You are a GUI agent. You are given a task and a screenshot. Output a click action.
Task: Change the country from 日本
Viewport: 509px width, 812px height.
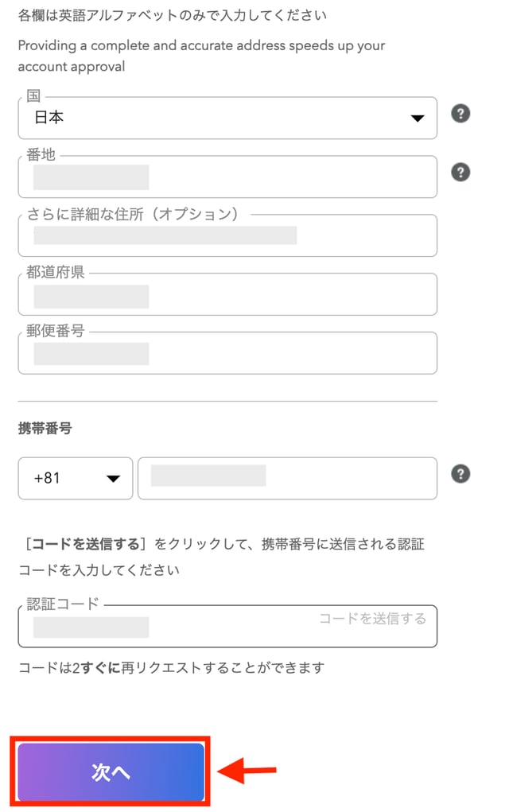click(x=227, y=117)
